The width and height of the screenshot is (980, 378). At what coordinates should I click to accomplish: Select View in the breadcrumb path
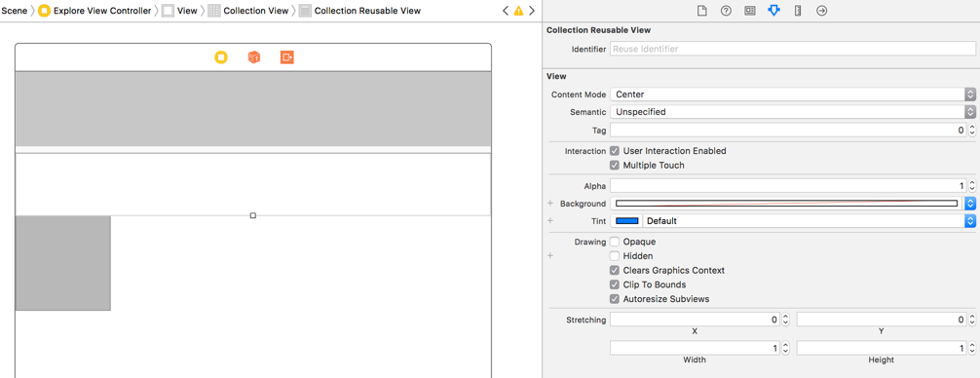[180, 11]
